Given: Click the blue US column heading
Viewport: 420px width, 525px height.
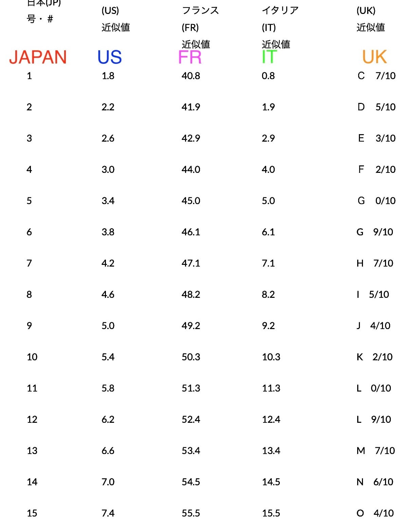Looking at the screenshot, I should (x=109, y=57).
